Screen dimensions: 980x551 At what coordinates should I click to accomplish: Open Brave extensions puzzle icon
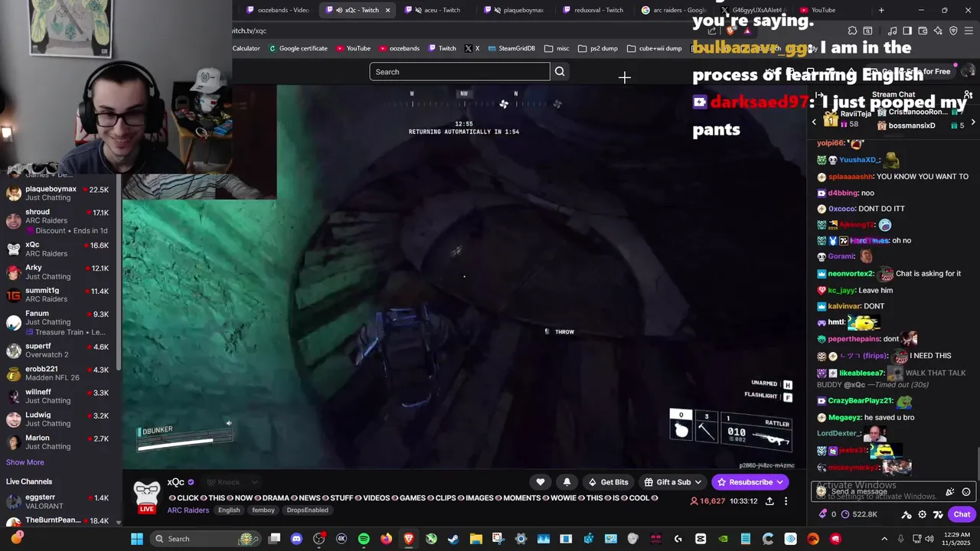coord(852,31)
